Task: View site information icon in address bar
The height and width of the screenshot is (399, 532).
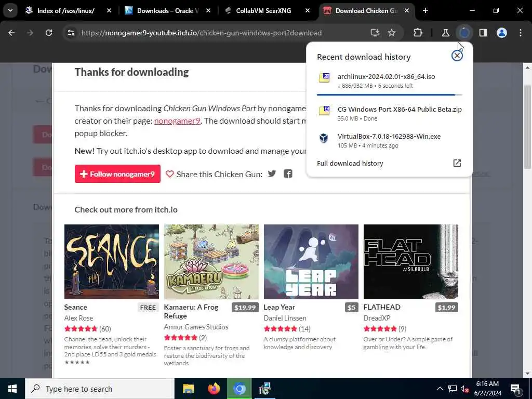Action: click(71, 33)
